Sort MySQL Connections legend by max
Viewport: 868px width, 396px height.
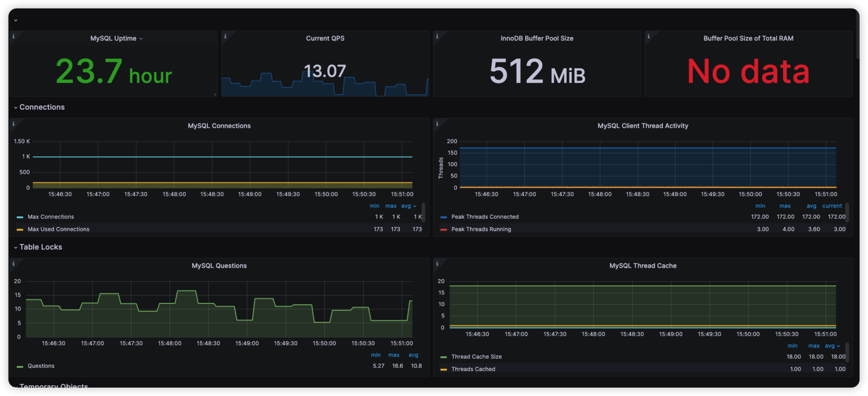coord(391,206)
